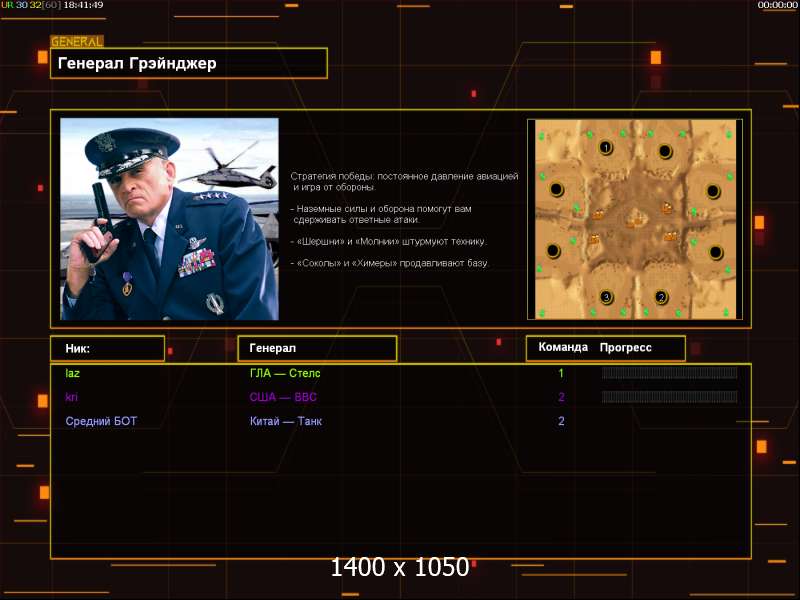
Task: Select player kri in the list
Action: [71, 397]
